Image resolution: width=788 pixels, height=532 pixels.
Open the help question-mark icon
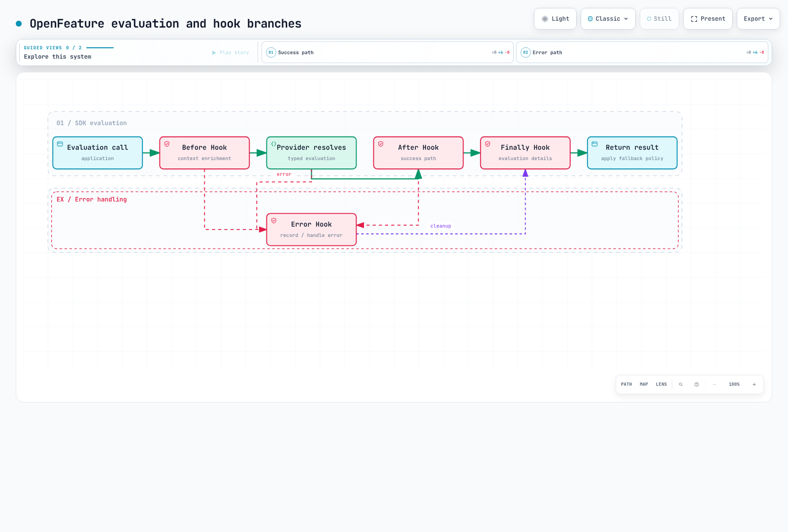(696, 384)
